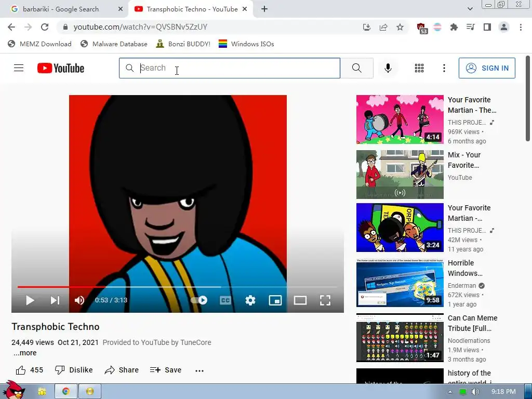532x399 pixels.
Task: Click the page vertical scrollbar
Action: tap(528, 98)
